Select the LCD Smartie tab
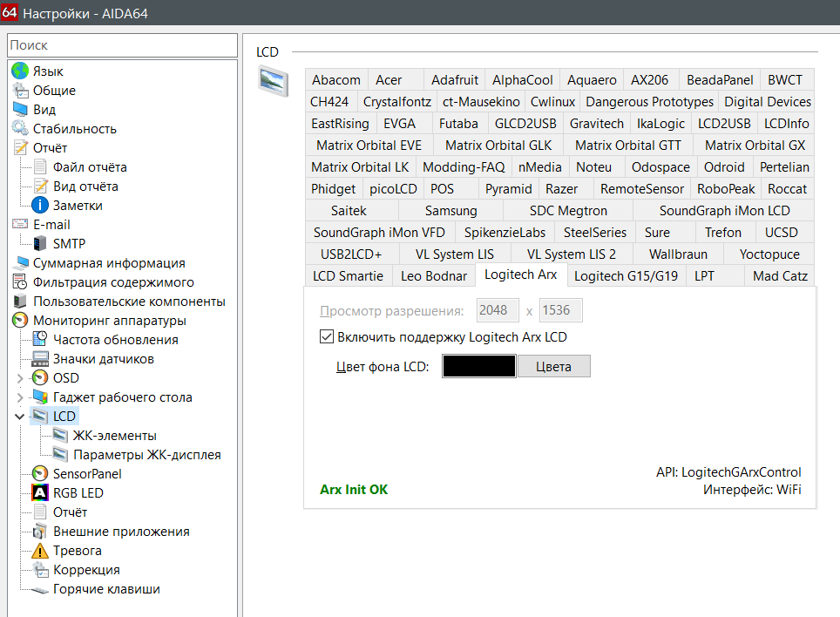Image resolution: width=840 pixels, height=617 pixels. (349, 276)
